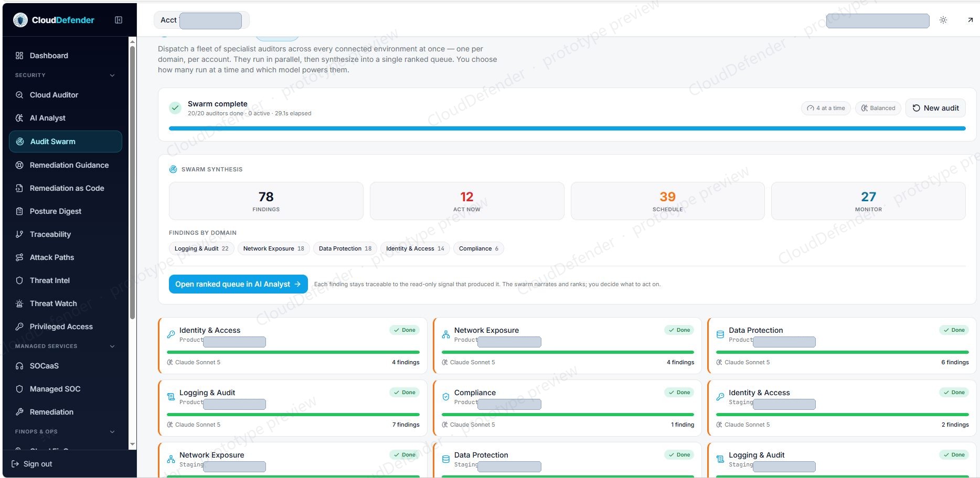Change the Balanced model setting
The width and height of the screenshot is (980, 478).
pyautogui.click(x=878, y=108)
